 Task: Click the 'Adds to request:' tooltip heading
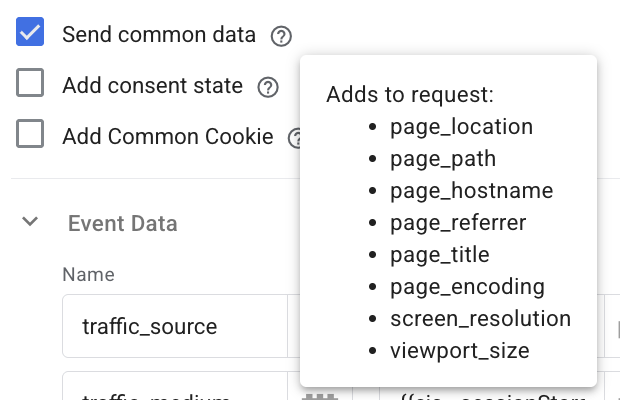click(x=410, y=95)
